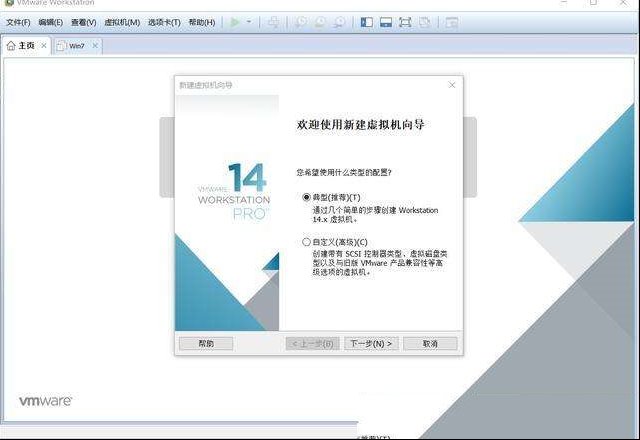Open the 查看(V) menu
Image resolution: width=640 pixels, height=440 pixels.
tap(84, 22)
